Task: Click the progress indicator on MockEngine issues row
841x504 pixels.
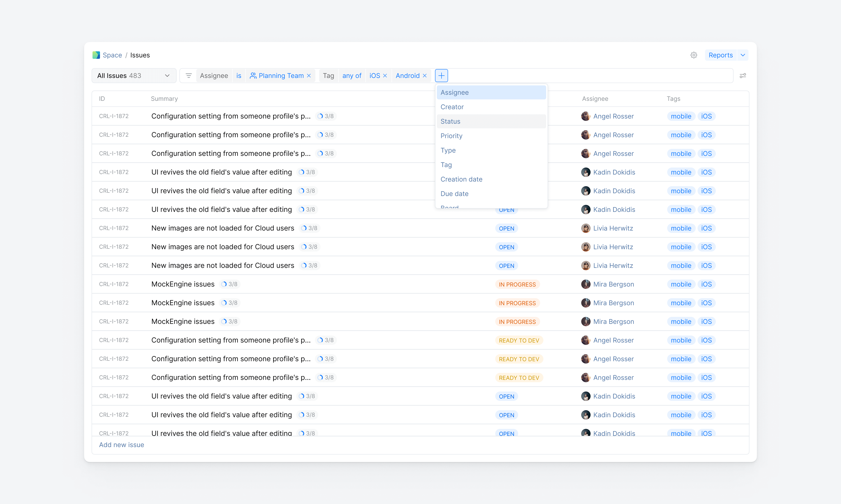Action: point(230,284)
